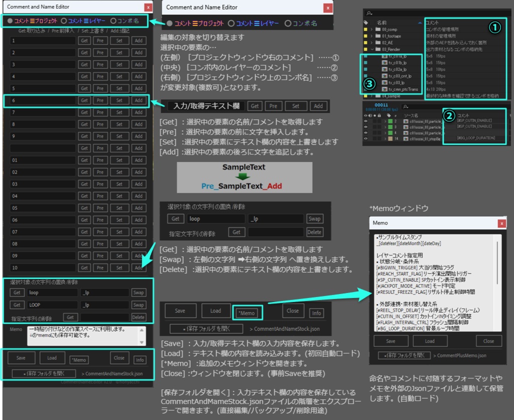Click the Memo window vertical scrollbar
Viewport: 514px width, 420px height.
[x=497, y=262]
